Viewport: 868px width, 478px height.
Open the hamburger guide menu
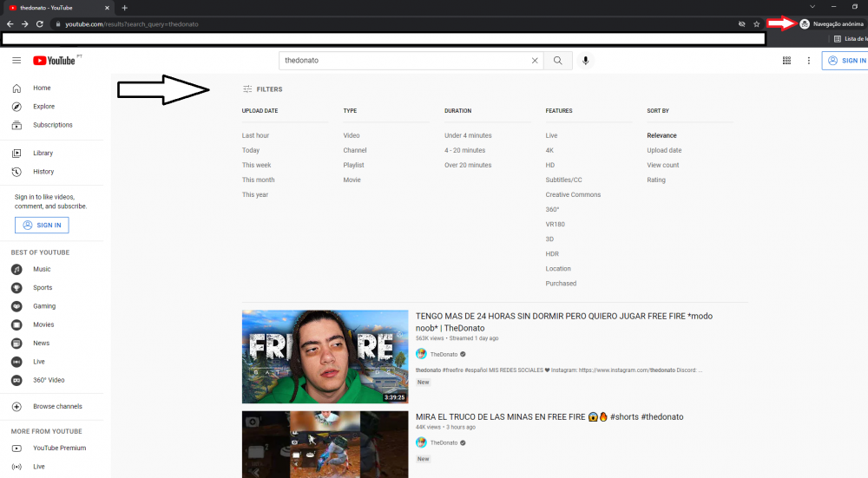16,61
